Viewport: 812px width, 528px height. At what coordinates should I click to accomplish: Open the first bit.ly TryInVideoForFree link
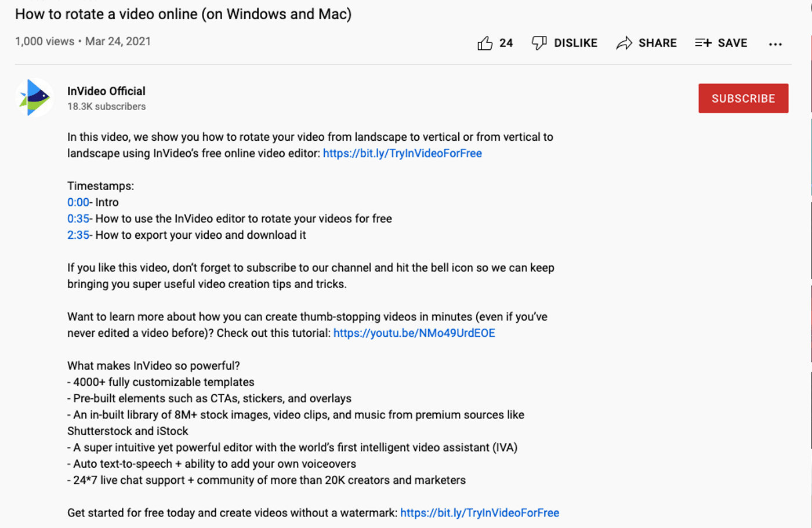(x=402, y=153)
